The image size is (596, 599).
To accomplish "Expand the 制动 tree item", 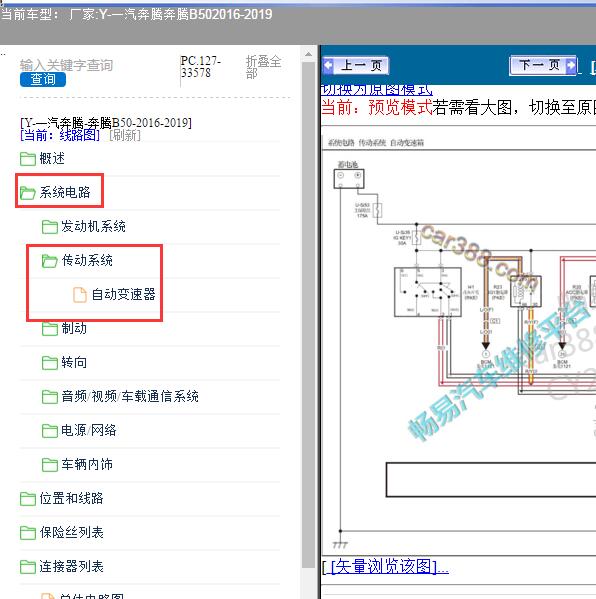I will click(x=74, y=329).
